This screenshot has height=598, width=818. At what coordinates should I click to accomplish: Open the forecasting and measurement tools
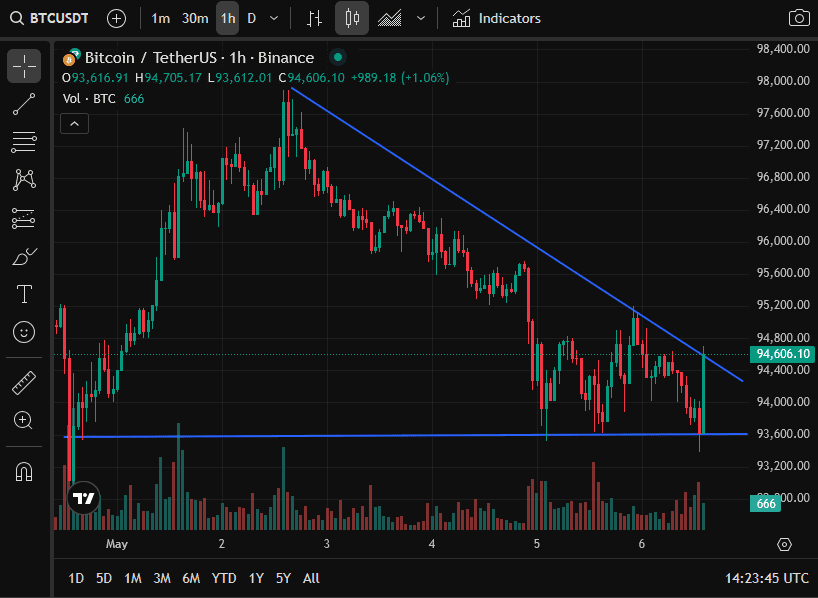click(24, 219)
